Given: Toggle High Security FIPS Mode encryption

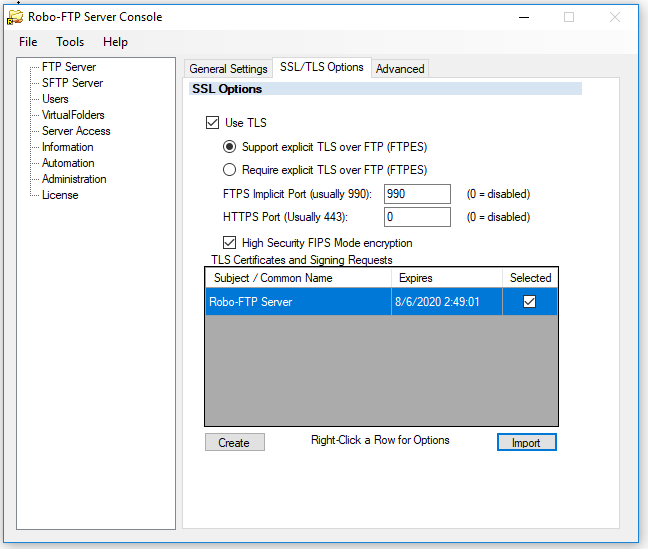Looking at the screenshot, I should coord(229,243).
